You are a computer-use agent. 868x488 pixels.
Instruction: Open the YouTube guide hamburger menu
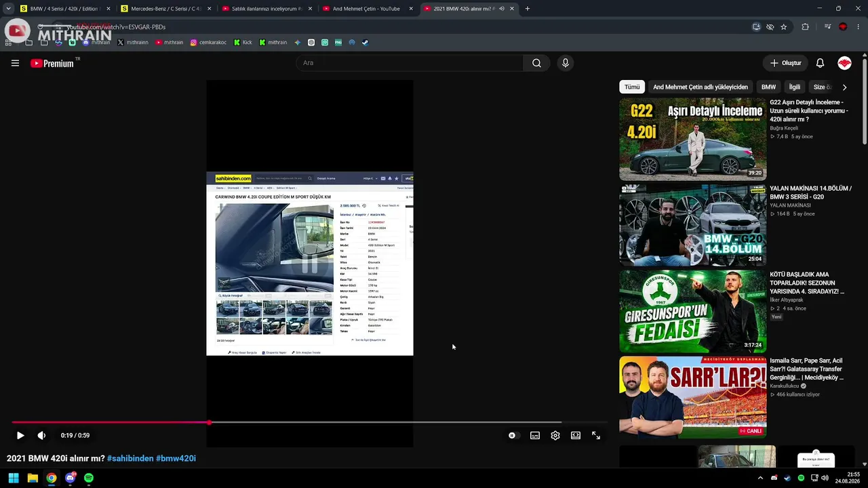pos(15,63)
